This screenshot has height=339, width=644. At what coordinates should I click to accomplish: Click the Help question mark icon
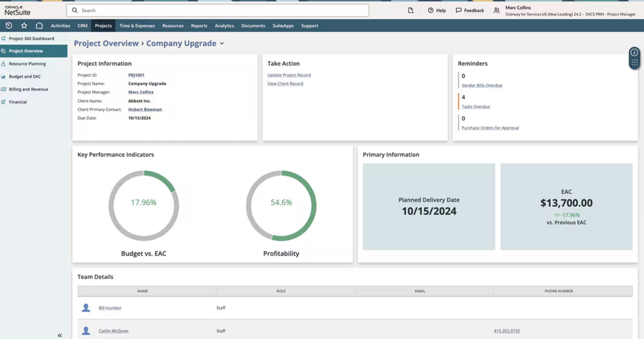(x=431, y=10)
